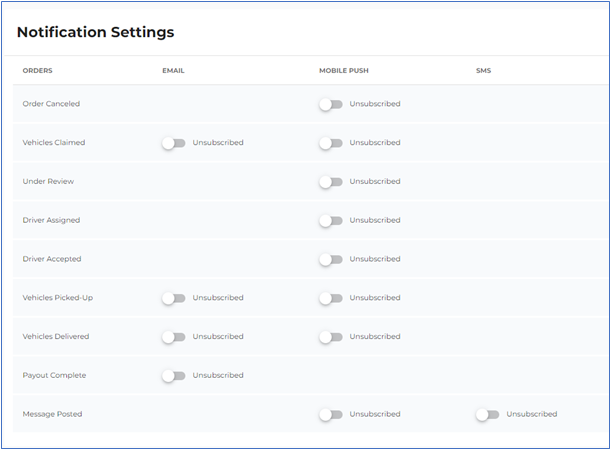Screen dimensions: 610x449
Task: Toggle Message Posted mobile push switch
Action: pos(331,415)
